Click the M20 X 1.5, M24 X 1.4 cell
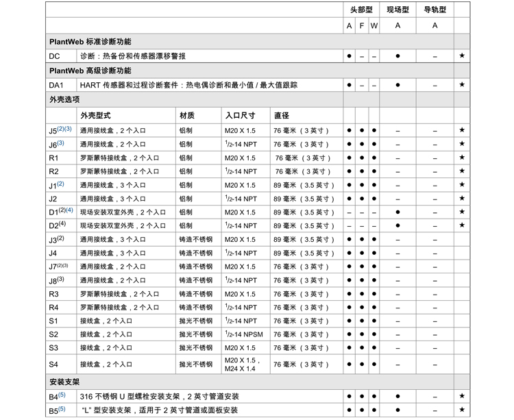The height and width of the screenshot is (420, 514). click(x=241, y=365)
